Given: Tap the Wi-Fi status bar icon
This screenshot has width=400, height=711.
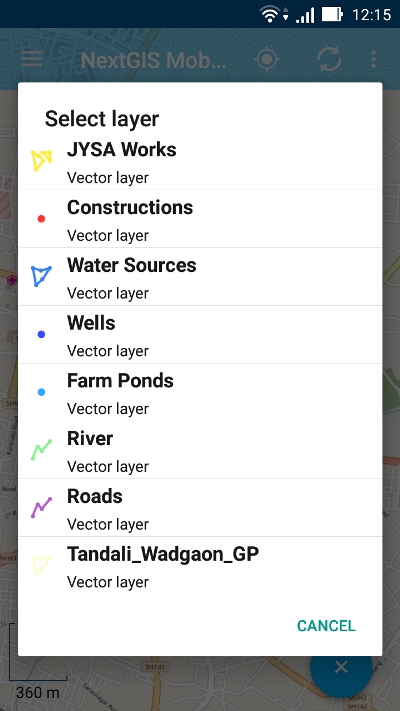Looking at the screenshot, I should click(x=269, y=15).
